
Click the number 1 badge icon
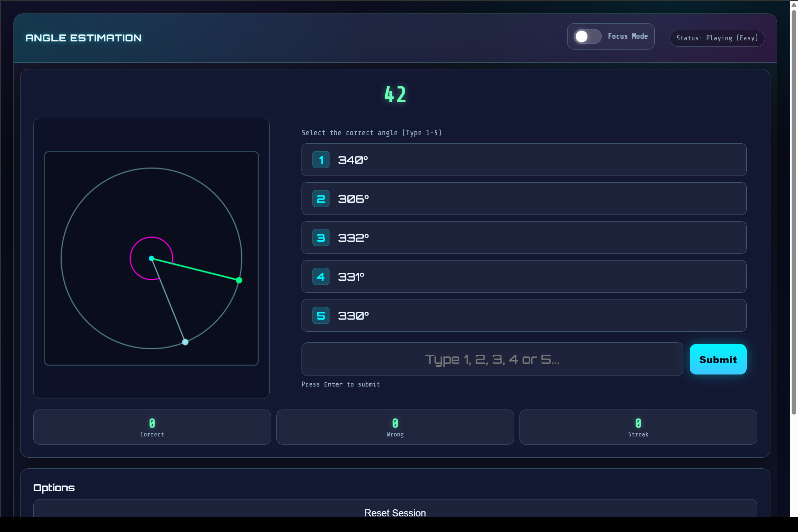coord(321,160)
